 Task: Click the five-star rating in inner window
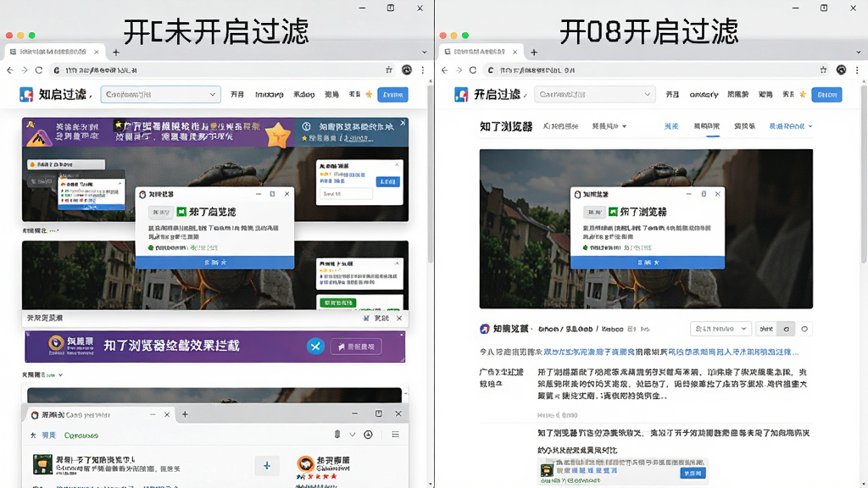[317, 476]
